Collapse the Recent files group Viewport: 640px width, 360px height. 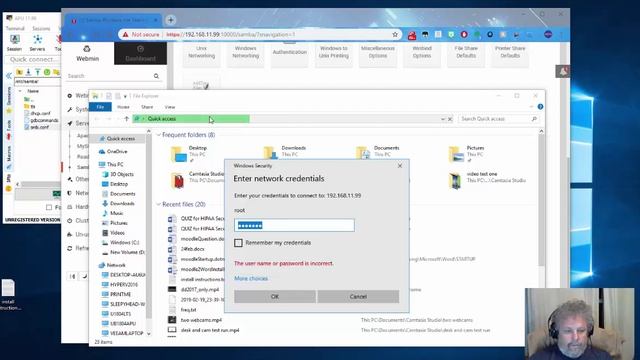point(159,204)
